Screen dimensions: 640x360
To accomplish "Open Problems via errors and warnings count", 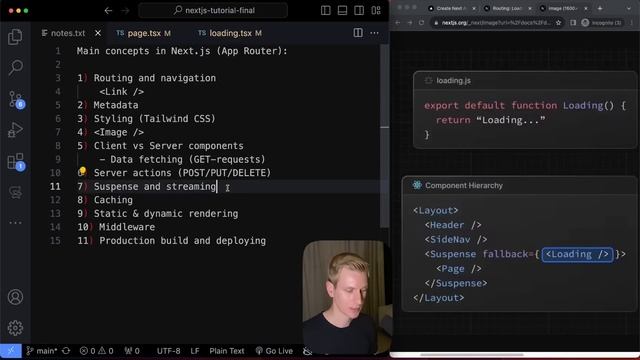I will tap(96, 351).
